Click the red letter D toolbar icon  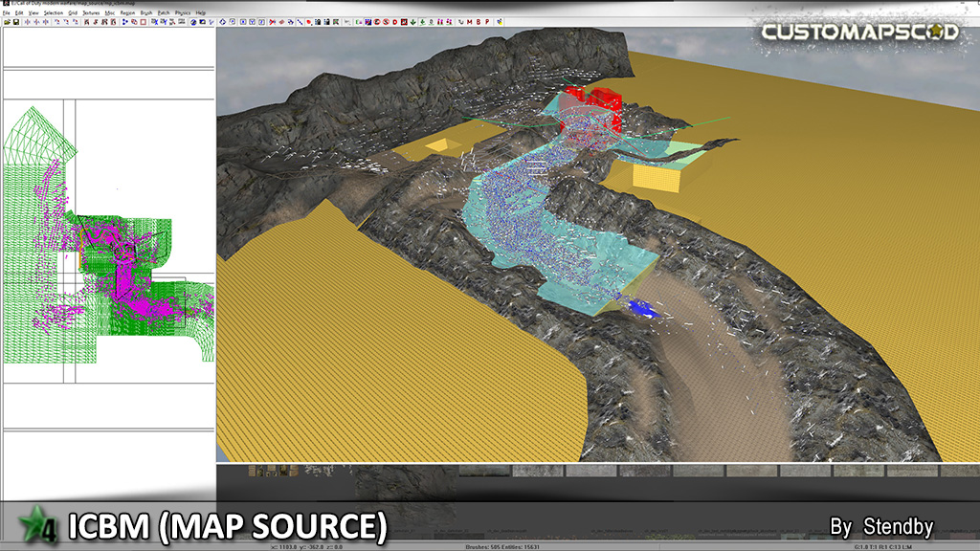pyautogui.click(x=395, y=22)
